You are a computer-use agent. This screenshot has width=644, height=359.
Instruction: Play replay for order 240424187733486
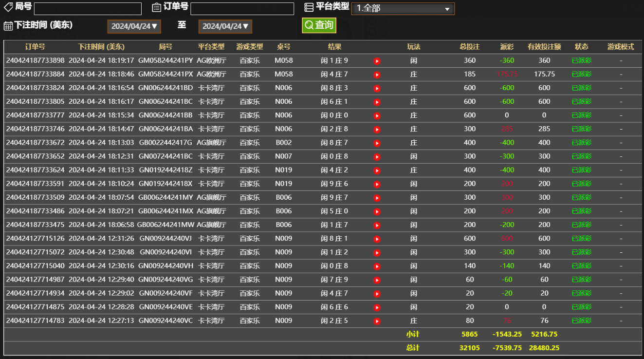coord(377,211)
